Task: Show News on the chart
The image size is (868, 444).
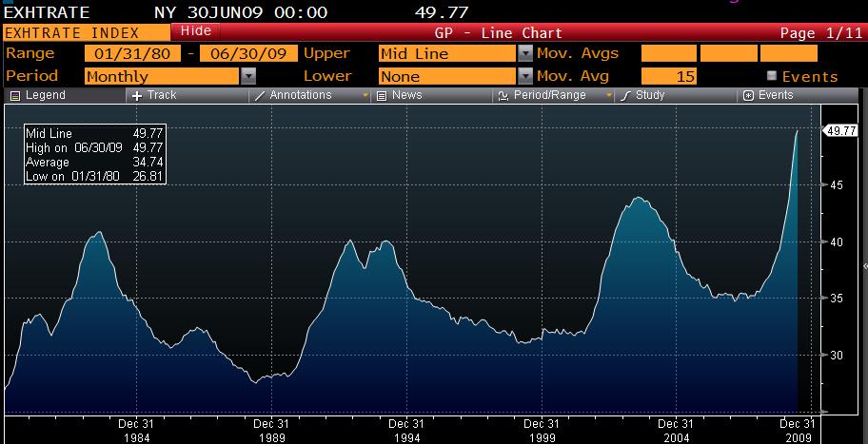Action: click(382, 96)
